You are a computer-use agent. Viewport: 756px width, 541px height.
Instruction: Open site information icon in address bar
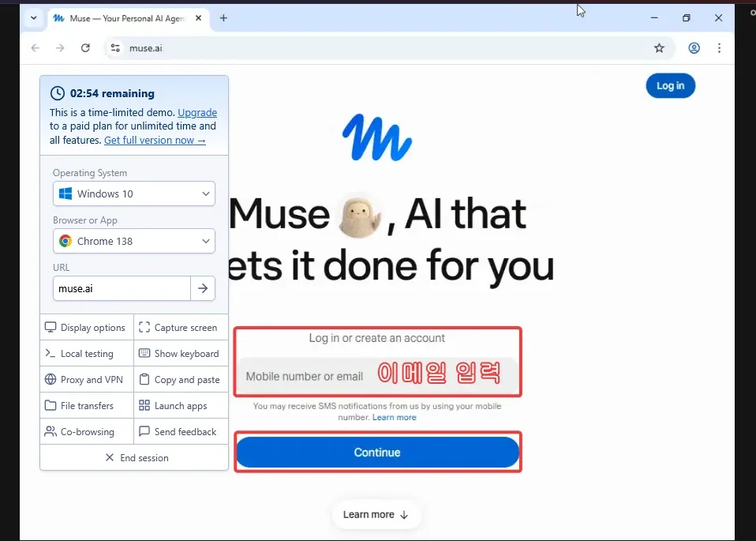click(x=115, y=47)
